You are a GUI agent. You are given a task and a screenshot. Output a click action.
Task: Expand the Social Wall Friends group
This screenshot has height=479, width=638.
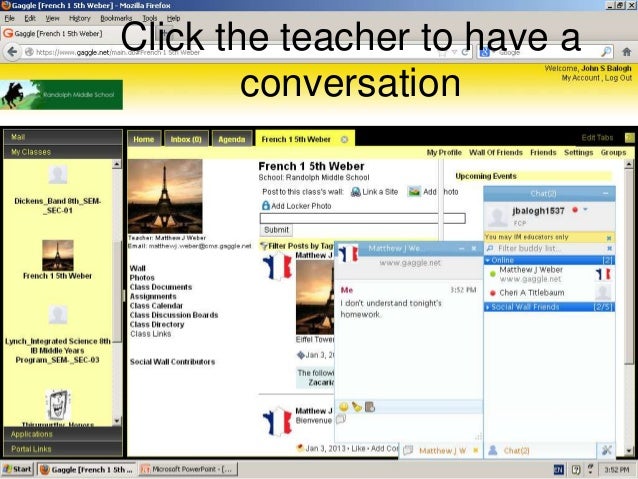[487, 307]
